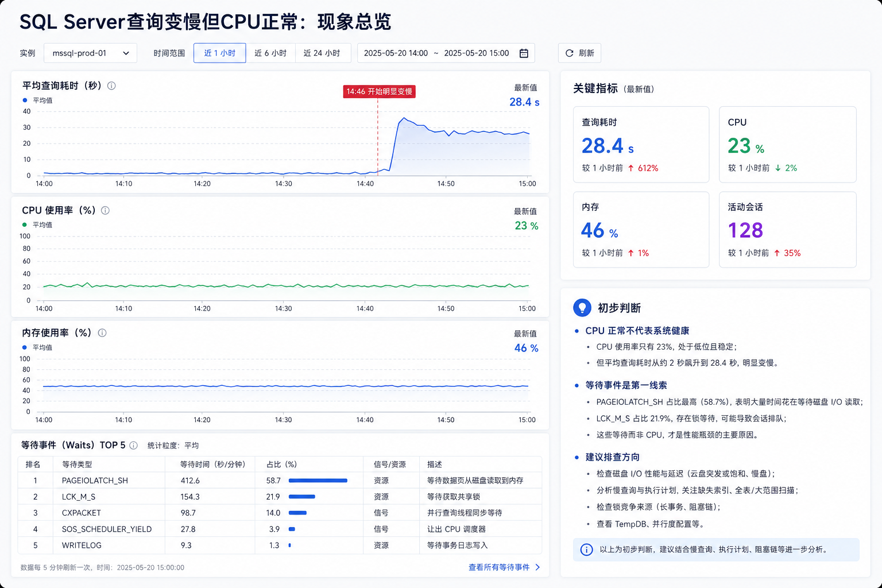
Task: Click the 14.0 percentage bar for CXPACKET
Action: click(x=297, y=513)
